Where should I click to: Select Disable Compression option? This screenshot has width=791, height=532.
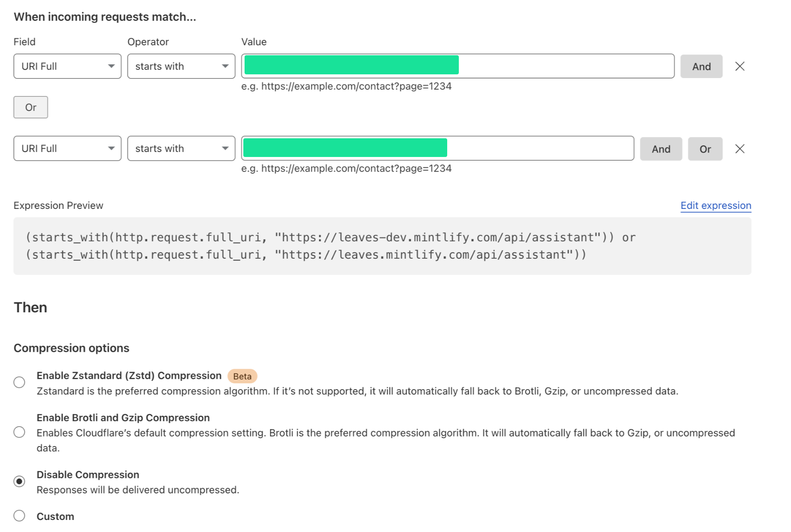(x=19, y=481)
